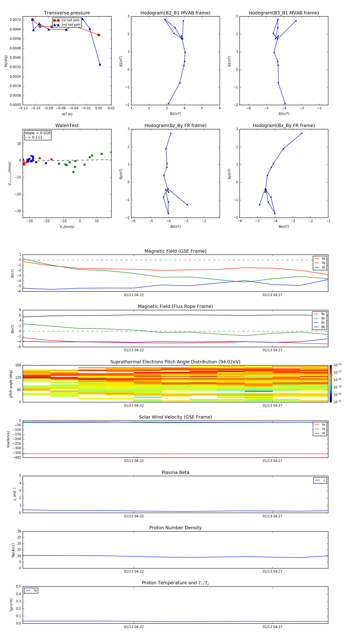Click the 'Bz(nT)' x-axis label
This screenshot has width=351, height=644.
coord(175,227)
